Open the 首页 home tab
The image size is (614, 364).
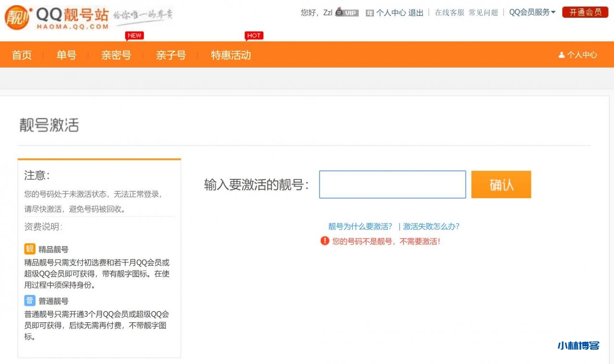point(22,55)
